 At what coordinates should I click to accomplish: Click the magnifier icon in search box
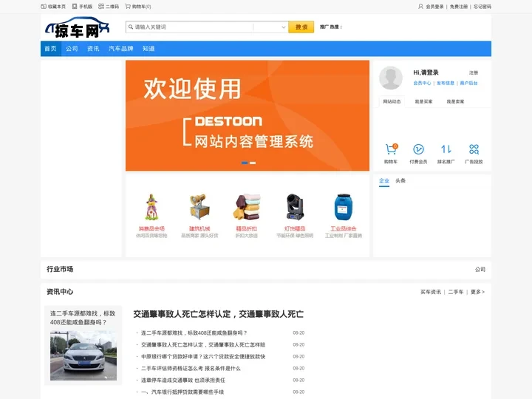(x=131, y=27)
